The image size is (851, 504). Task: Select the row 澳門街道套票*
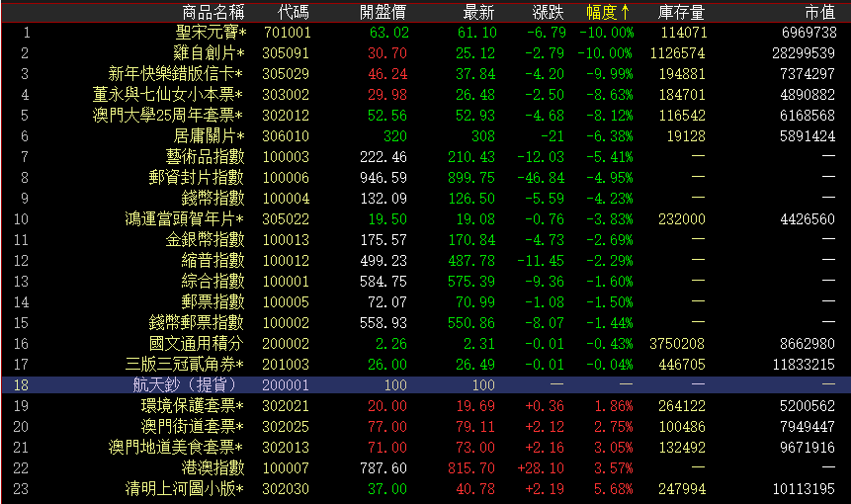[425, 426]
